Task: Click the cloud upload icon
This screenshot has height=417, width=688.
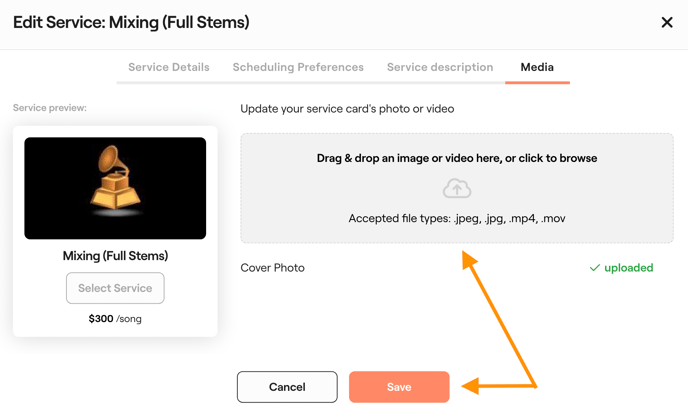Action: click(457, 188)
